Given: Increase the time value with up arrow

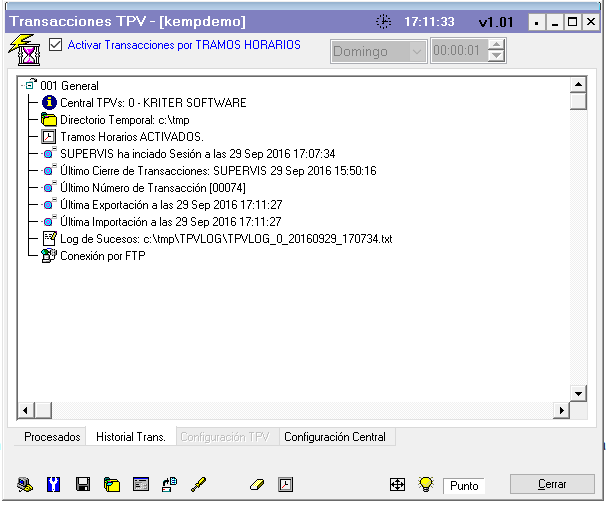Looking at the screenshot, I should [497, 45].
